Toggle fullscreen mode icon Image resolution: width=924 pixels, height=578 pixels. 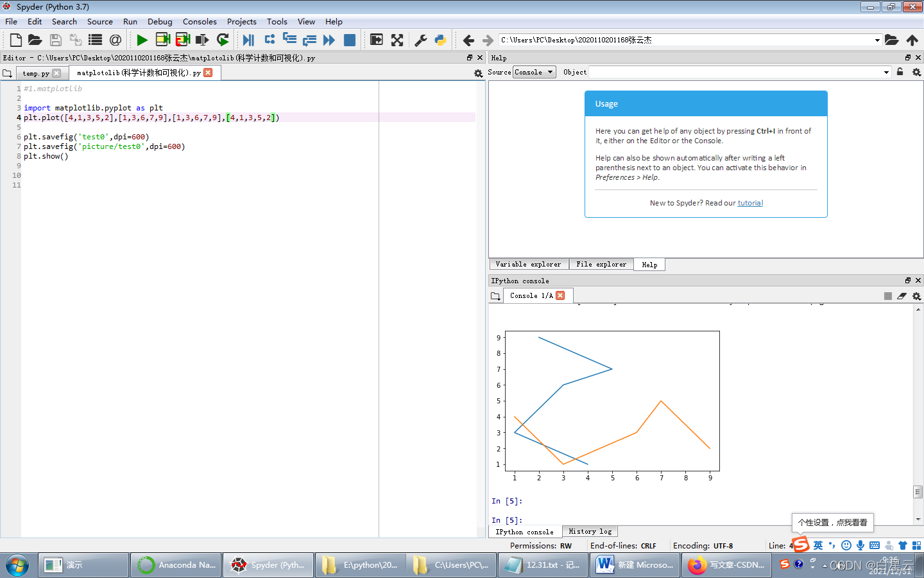tap(397, 40)
